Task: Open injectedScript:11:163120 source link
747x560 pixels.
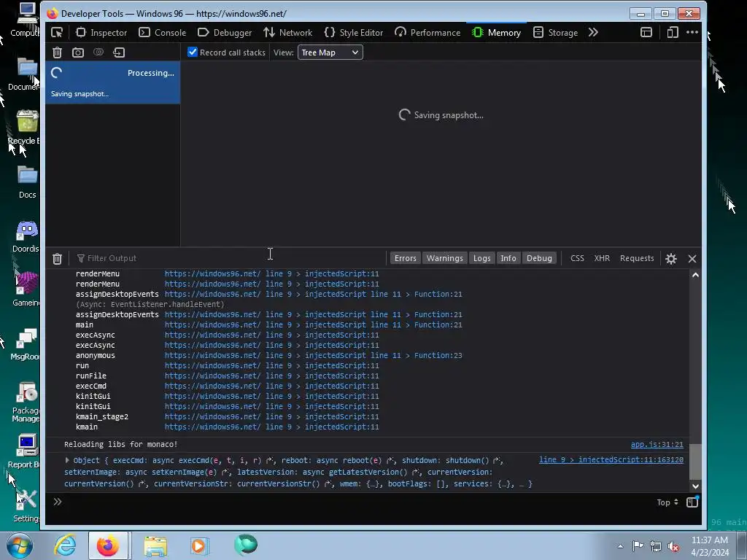Action: tap(611, 460)
